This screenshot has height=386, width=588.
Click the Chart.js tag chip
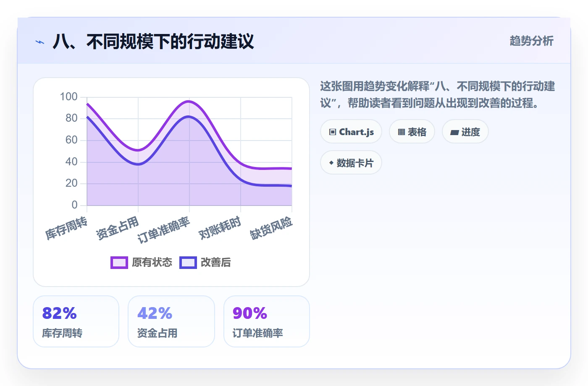(x=351, y=132)
